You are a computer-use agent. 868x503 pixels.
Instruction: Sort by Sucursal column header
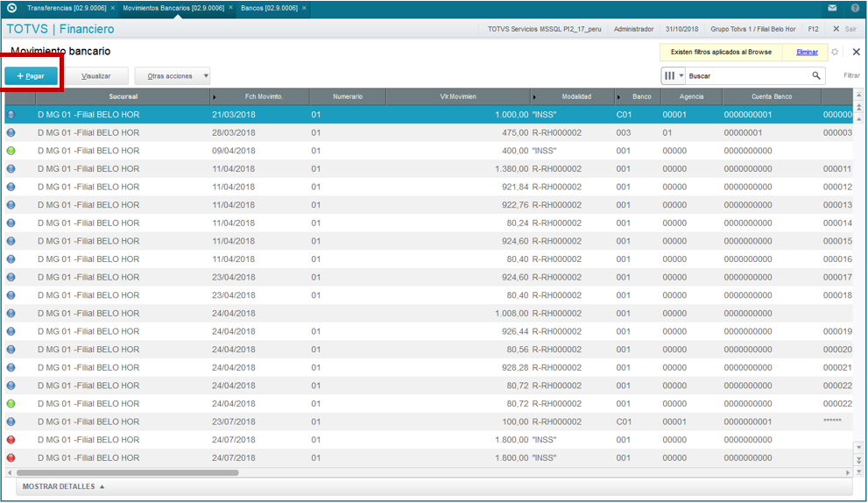(x=123, y=96)
